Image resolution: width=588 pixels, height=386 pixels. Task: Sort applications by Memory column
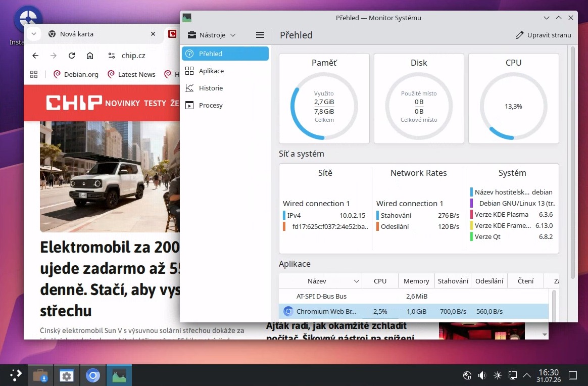416,281
